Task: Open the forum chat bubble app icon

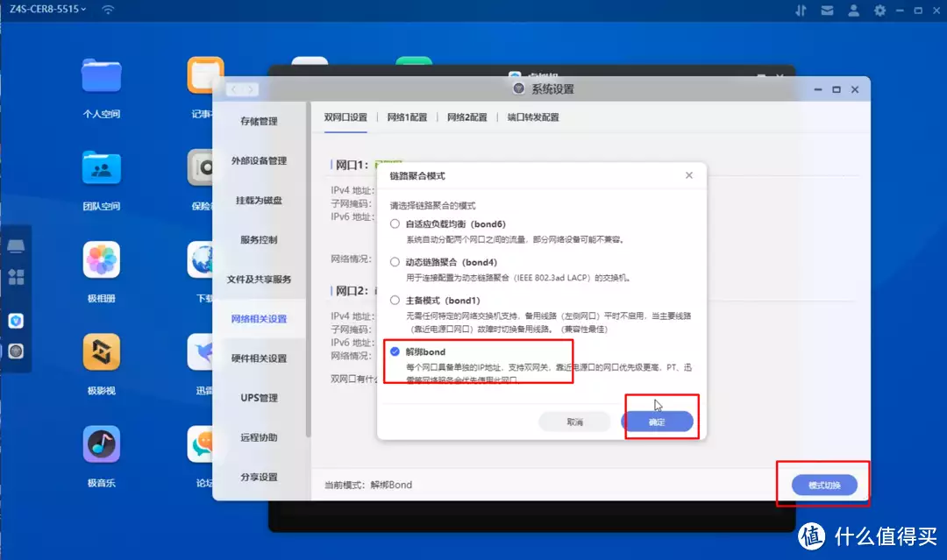Action: (x=201, y=444)
